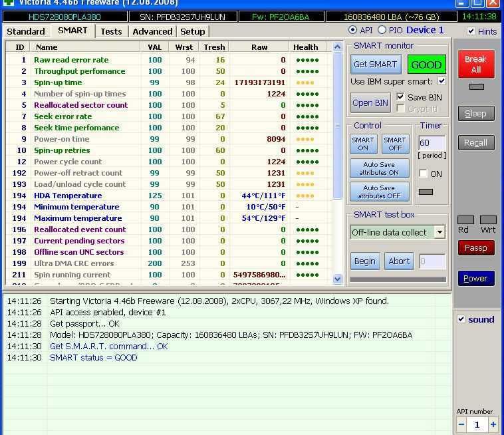Click the Wrst column header
The image size is (504, 435).
point(184,47)
